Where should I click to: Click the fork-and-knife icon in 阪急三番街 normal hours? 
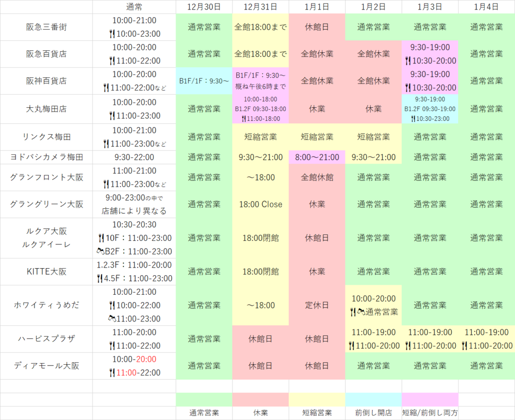pos(112,34)
